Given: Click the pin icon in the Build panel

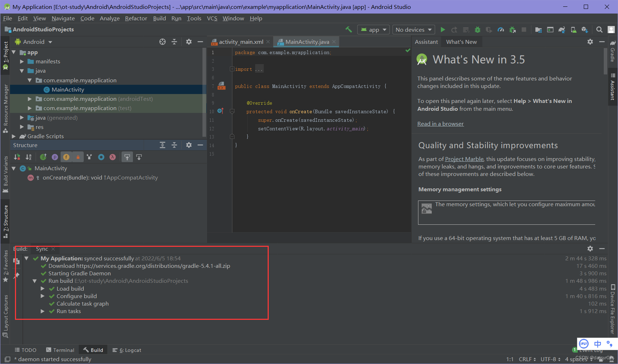Looking at the screenshot, I should click(16, 275).
